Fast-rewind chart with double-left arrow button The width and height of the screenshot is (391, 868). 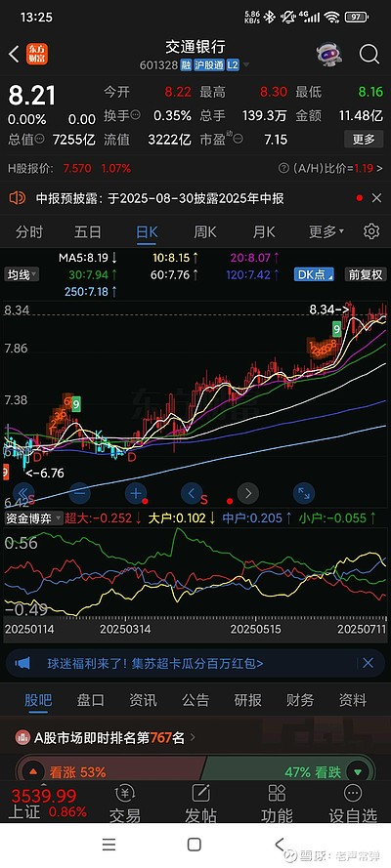coord(23,492)
